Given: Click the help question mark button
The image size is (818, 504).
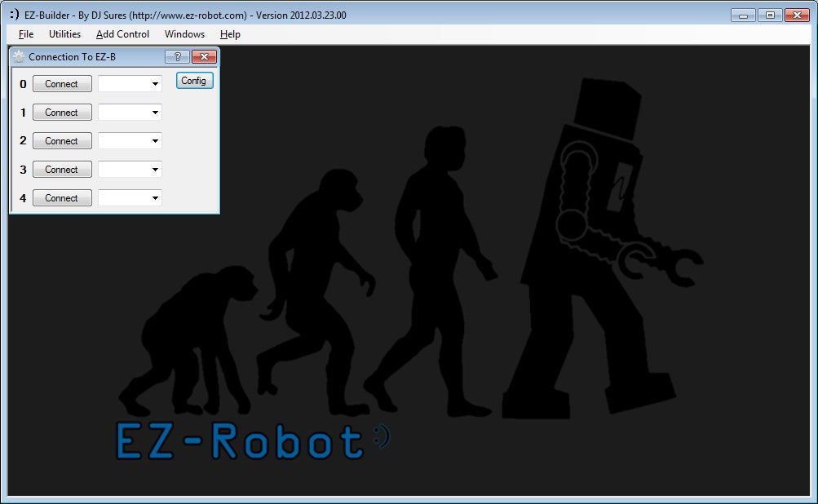Looking at the screenshot, I should pos(177,57).
